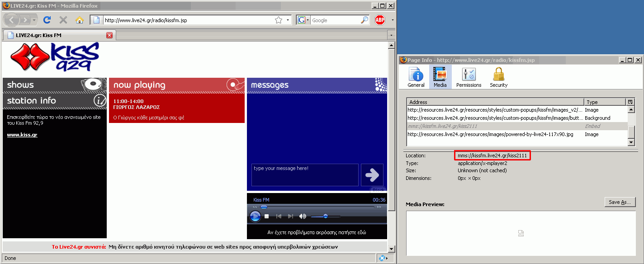Open the back/forward history dropdown
Viewport: 644px width, 264px height.
pyautogui.click(x=34, y=20)
